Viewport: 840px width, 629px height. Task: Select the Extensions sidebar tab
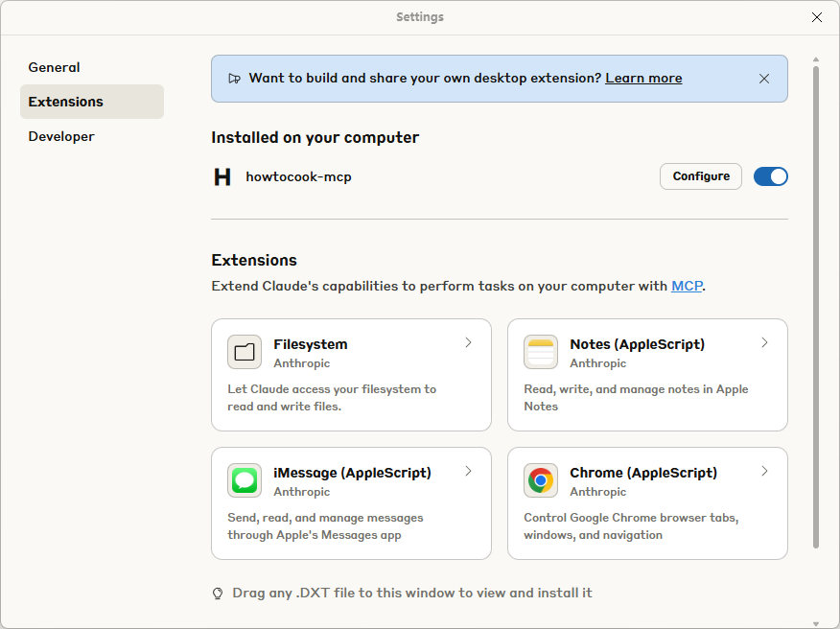(66, 102)
